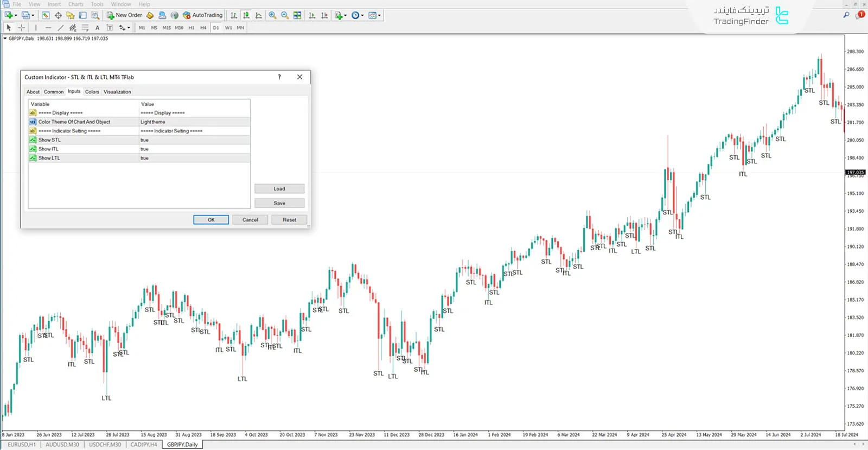The width and height of the screenshot is (868, 450).
Task: Click the Reset button
Action: tap(289, 220)
